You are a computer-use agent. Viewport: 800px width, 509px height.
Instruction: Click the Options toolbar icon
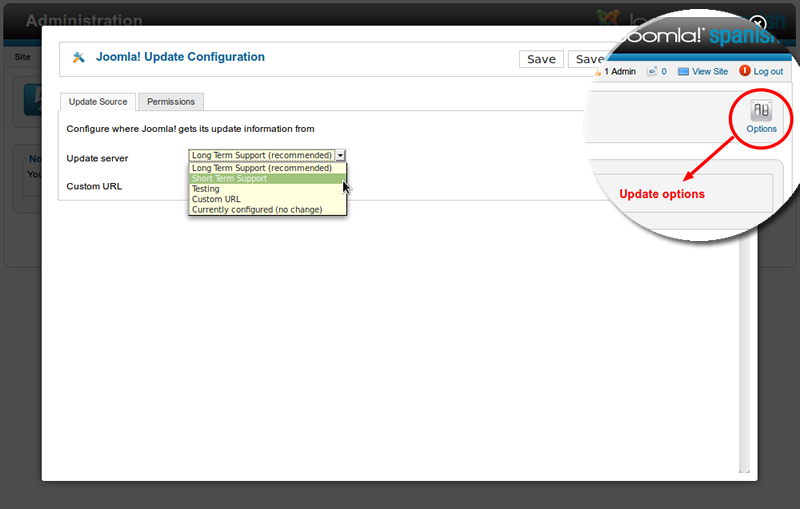click(x=761, y=117)
